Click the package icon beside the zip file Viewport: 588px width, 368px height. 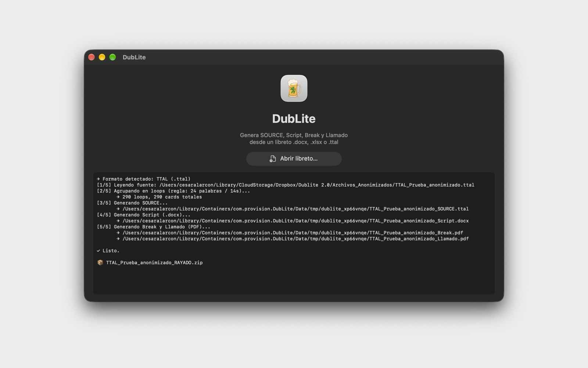[x=100, y=262]
